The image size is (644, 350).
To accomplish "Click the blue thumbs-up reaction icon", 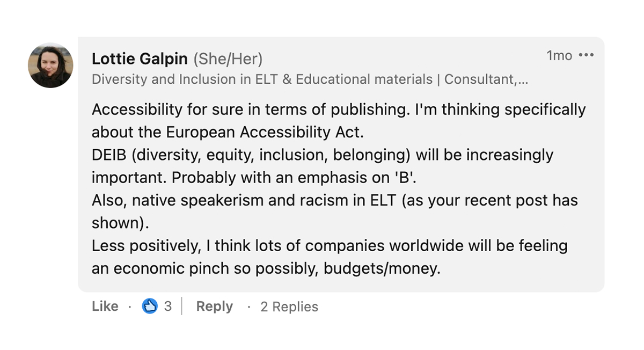I will 150,306.
